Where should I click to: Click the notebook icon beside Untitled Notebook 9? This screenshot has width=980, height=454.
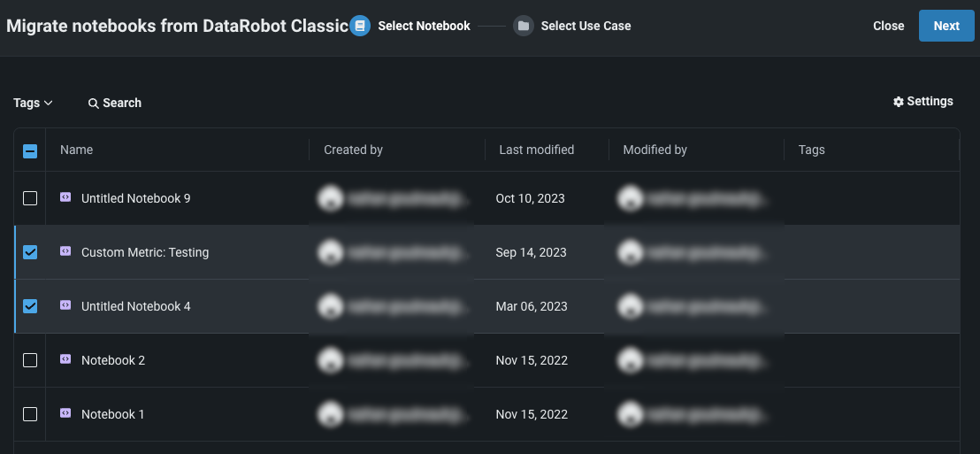coord(65,198)
